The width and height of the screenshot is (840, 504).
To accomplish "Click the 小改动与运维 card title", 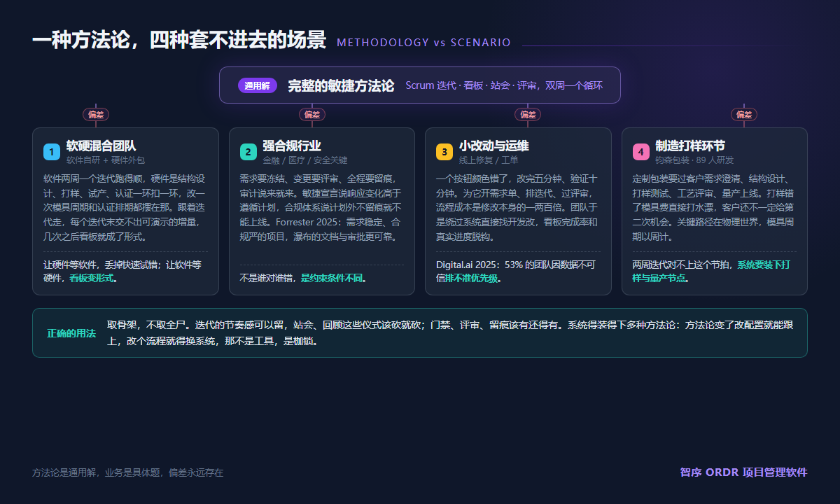I will (x=494, y=146).
